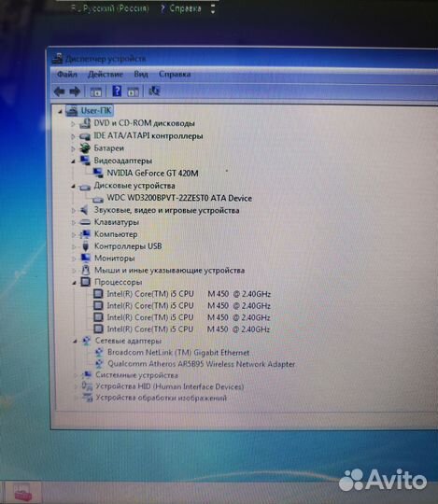Open the Справка menu in Device Manager

point(175,75)
